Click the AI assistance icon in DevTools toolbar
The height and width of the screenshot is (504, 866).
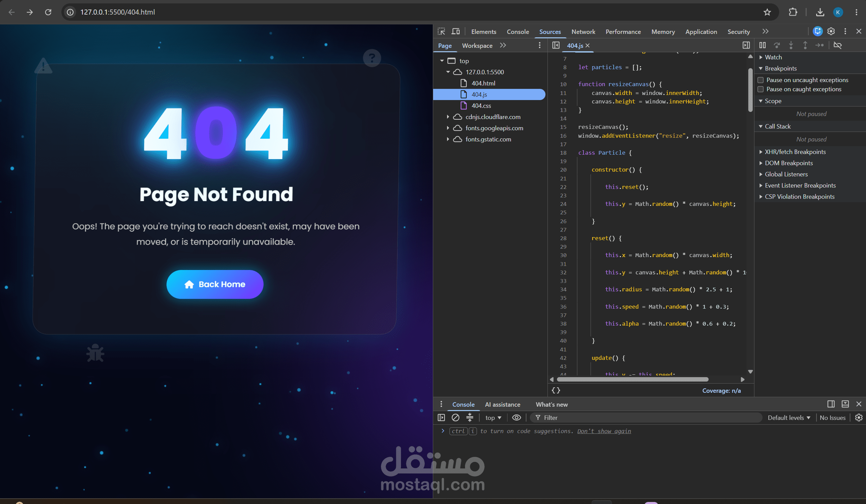click(x=817, y=31)
